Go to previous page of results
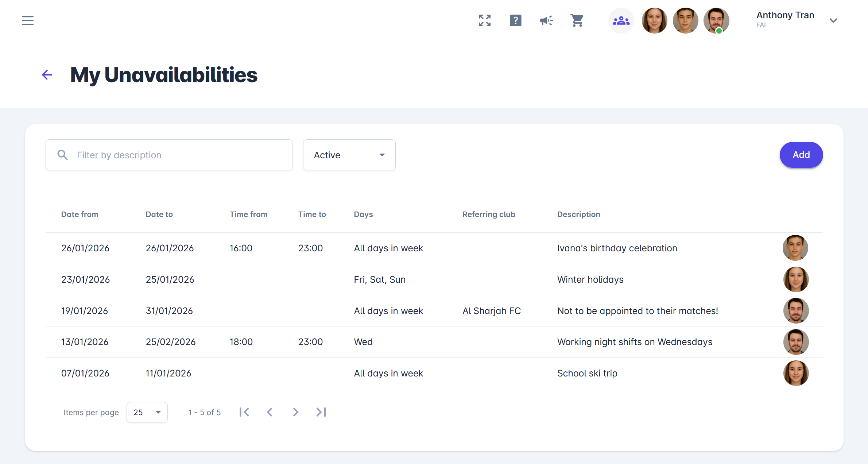868x464 pixels. pos(270,412)
